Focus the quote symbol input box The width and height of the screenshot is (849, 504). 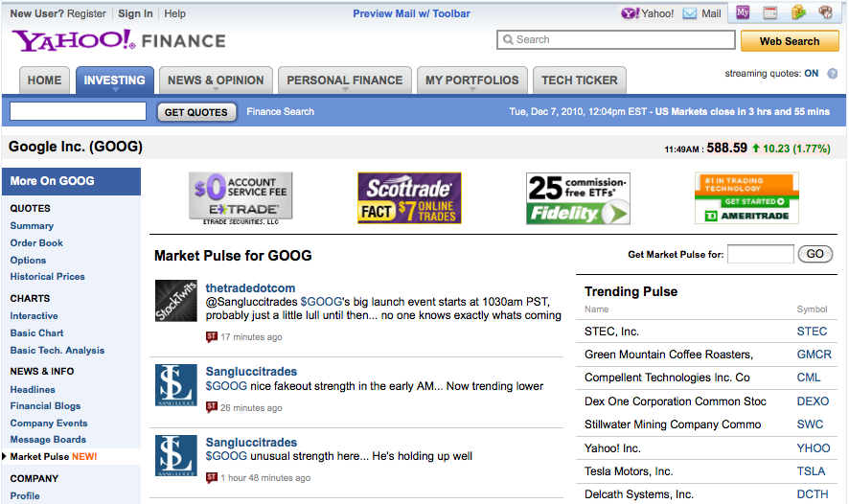click(x=78, y=111)
